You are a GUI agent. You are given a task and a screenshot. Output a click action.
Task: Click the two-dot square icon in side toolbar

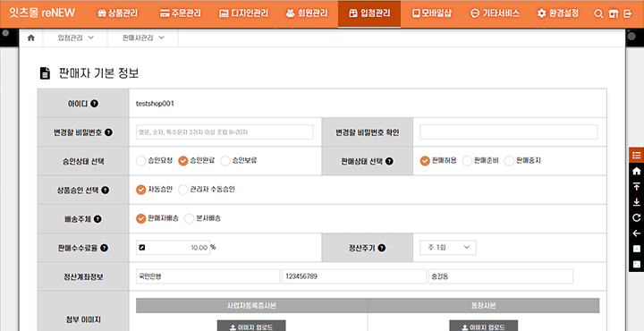[x=637, y=264]
